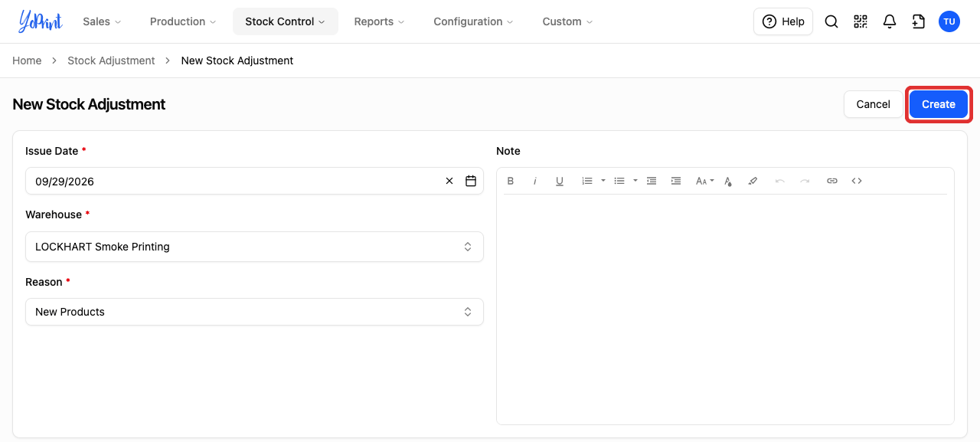
Task: Open the notifications bell
Action: coord(890,21)
